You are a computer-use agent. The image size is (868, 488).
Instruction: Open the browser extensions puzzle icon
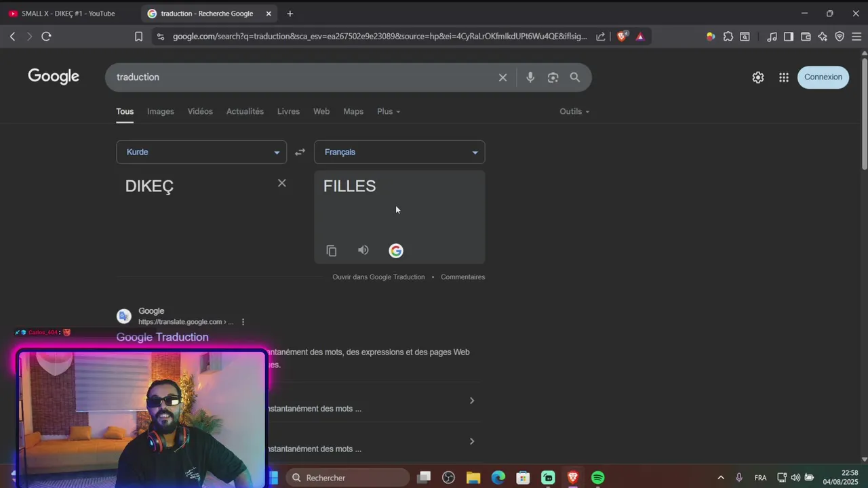(x=728, y=37)
